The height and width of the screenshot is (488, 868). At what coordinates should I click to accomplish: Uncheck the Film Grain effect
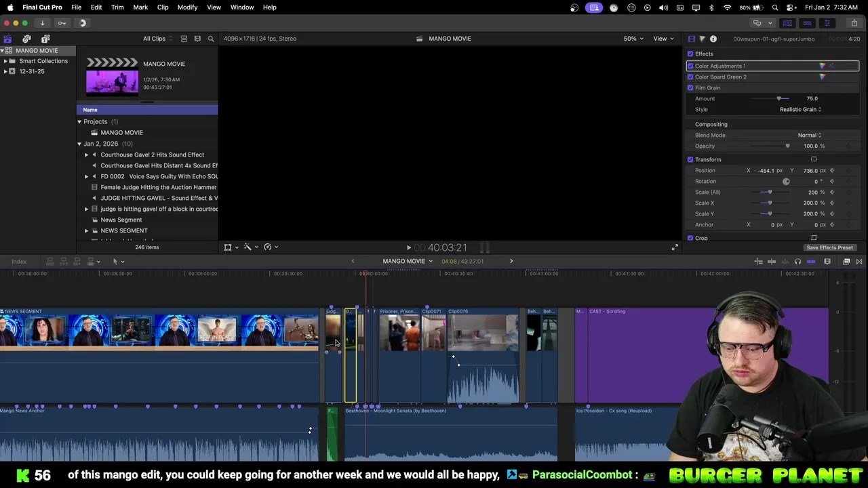pos(690,87)
